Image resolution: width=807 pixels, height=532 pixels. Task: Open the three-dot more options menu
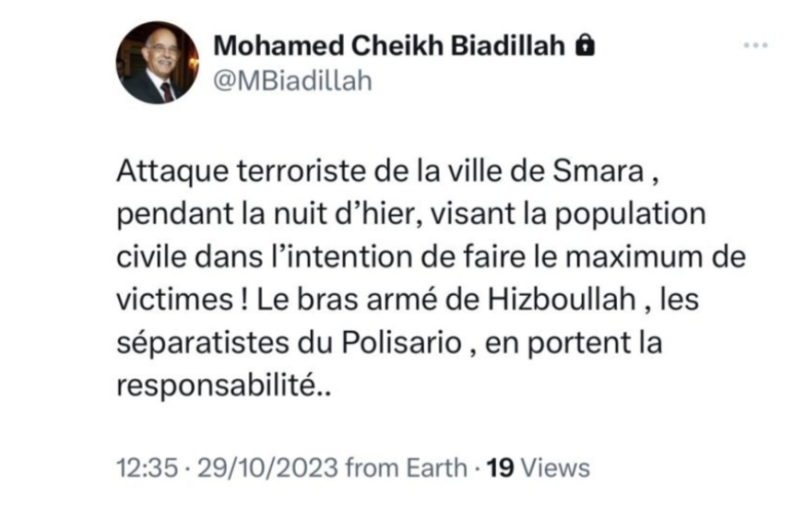tap(755, 46)
